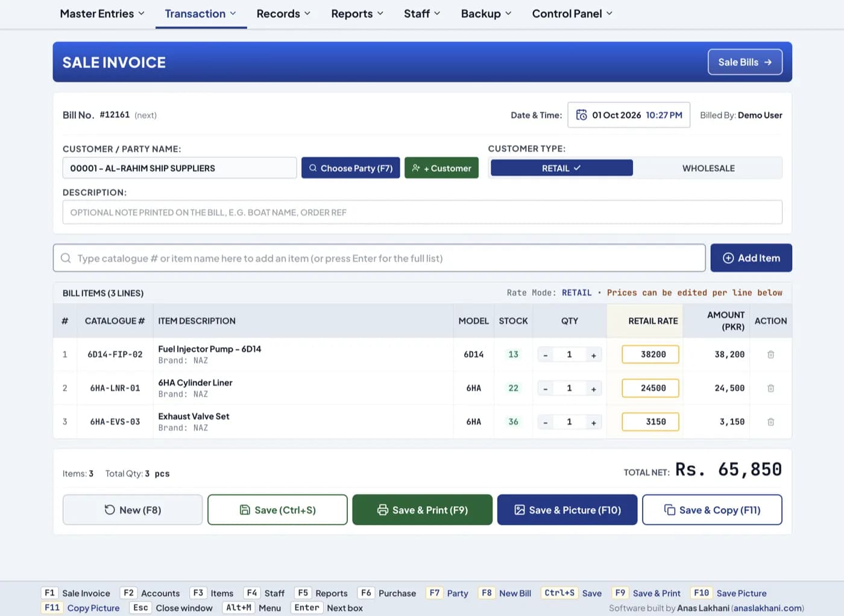The image size is (844, 616).
Task: Increase quantity for Exhaust Valve Set
Action: coord(594,423)
